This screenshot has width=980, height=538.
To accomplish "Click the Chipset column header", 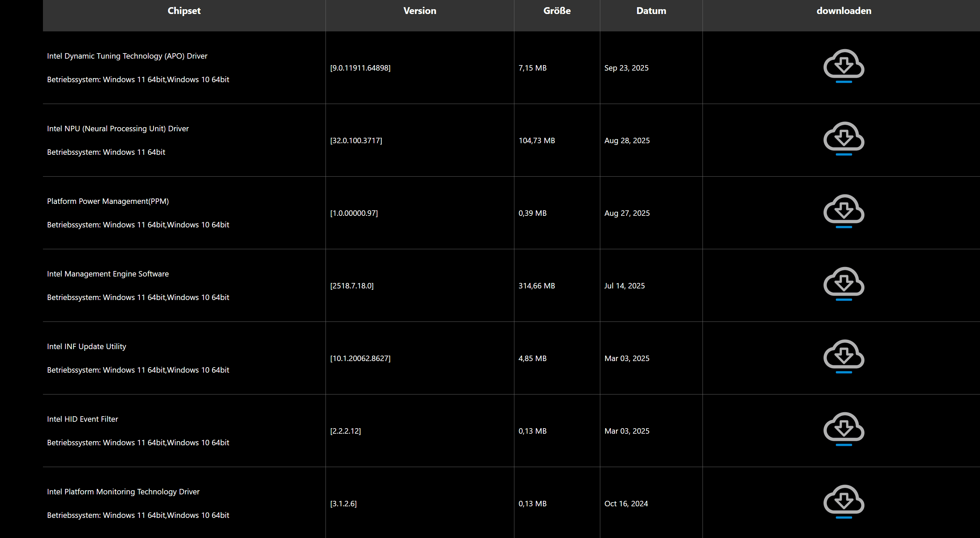I will 184,11.
